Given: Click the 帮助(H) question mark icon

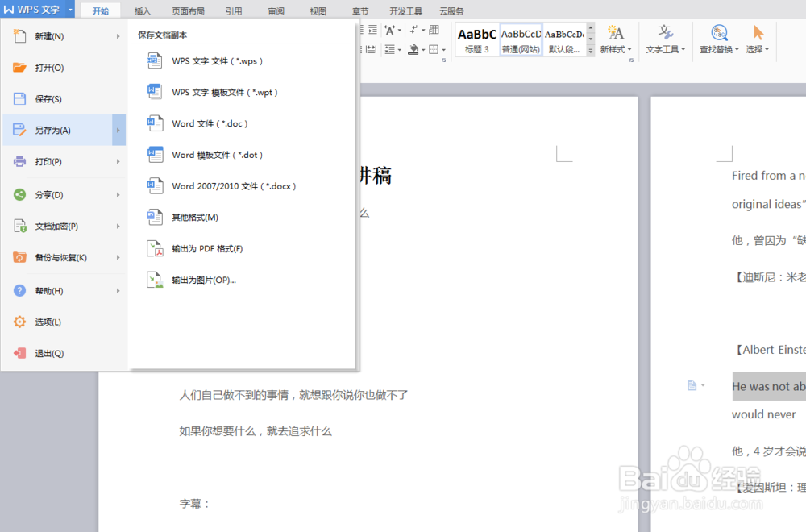Looking at the screenshot, I should (x=19, y=290).
